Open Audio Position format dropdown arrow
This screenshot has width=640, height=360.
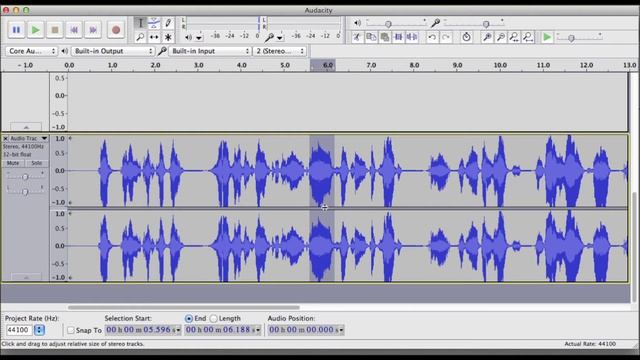click(342, 330)
